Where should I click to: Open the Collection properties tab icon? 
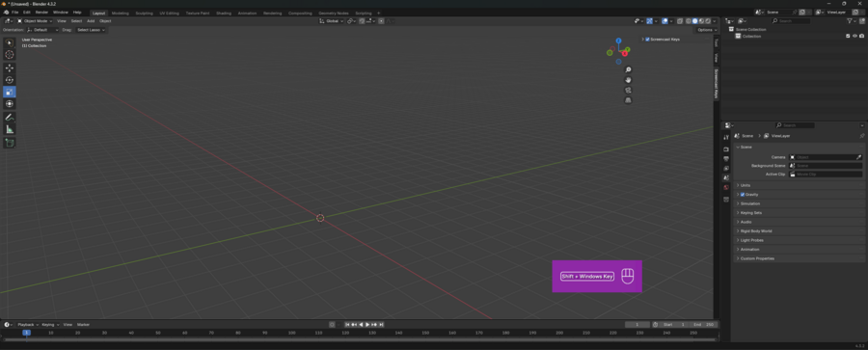[x=726, y=200]
